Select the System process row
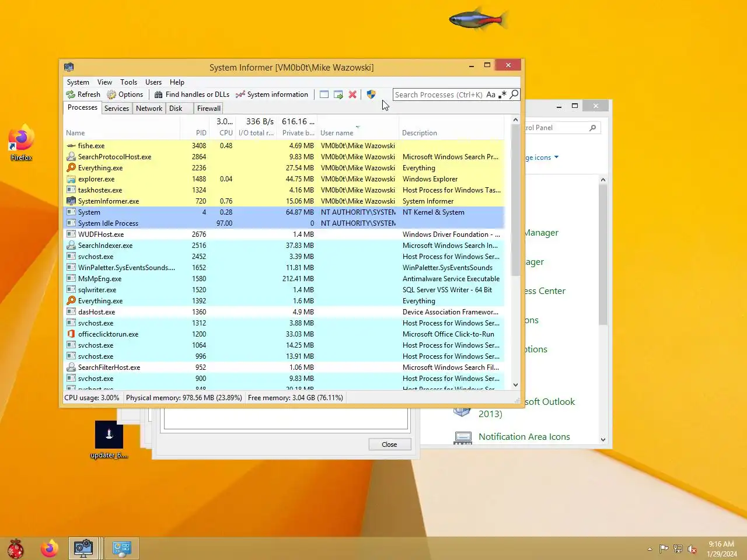Screen dimensions: 747x560 (284, 212)
